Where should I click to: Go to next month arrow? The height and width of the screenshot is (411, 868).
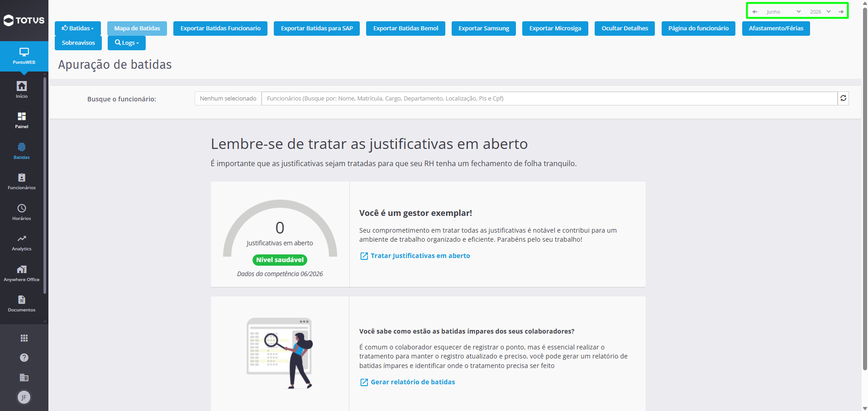841,12
